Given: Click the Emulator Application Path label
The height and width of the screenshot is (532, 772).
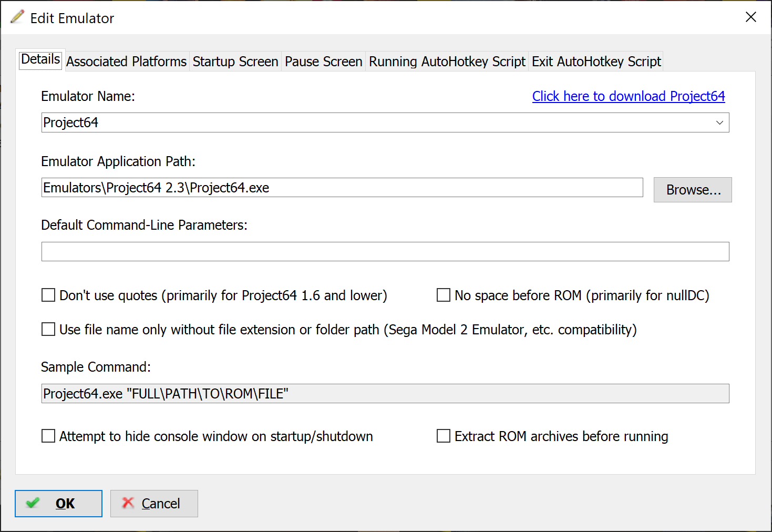Looking at the screenshot, I should click(x=118, y=161).
